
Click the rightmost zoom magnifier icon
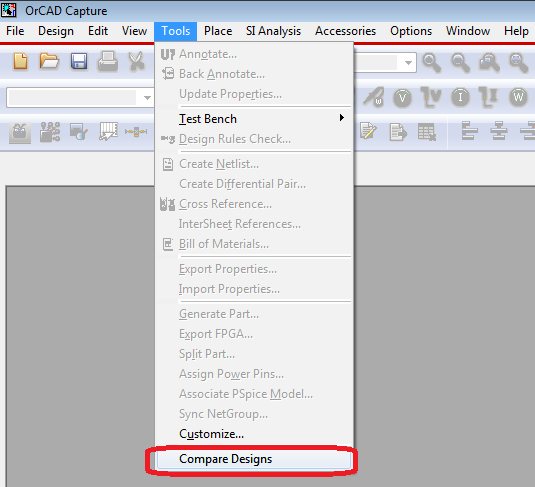click(519, 63)
